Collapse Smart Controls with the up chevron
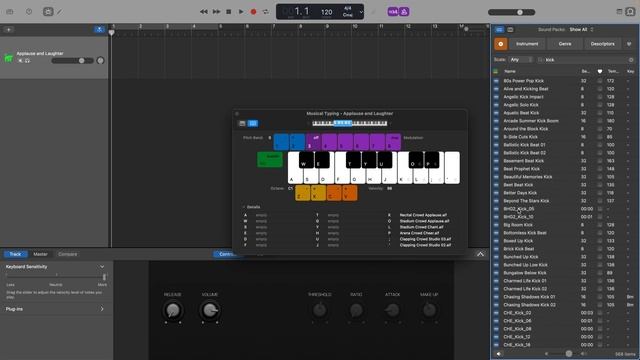 (x=480, y=254)
